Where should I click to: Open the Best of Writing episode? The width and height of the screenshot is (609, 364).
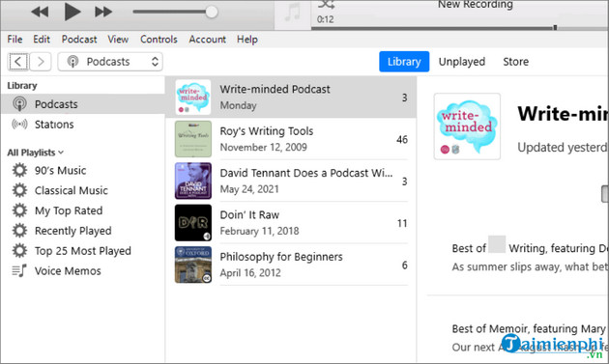pos(530,248)
